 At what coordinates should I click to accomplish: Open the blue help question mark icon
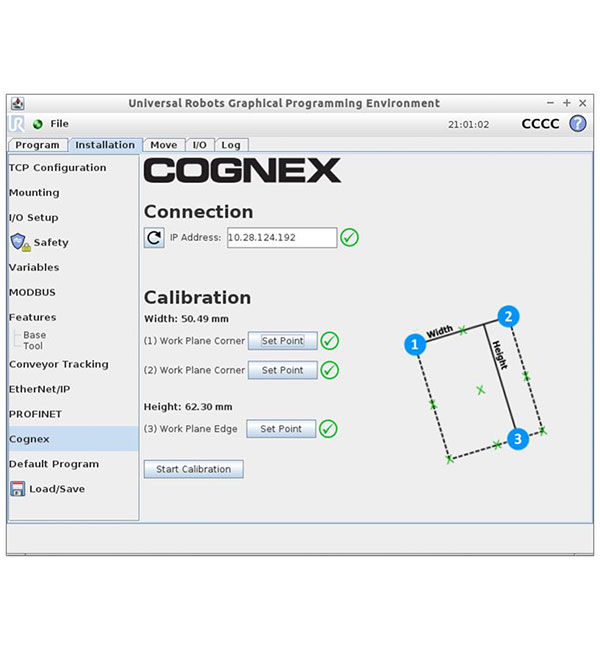[x=577, y=124]
